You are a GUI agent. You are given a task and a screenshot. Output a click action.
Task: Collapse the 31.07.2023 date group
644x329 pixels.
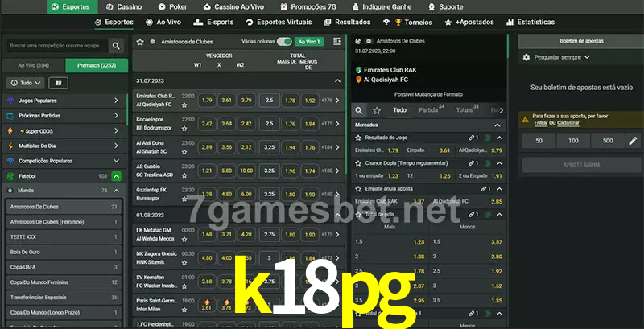pos(337,80)
